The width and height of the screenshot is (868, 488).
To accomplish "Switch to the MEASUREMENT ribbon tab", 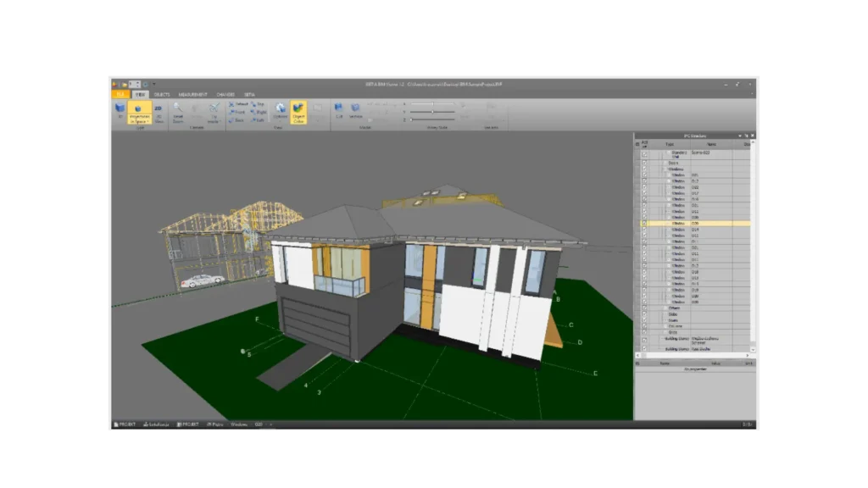I will coord(193,94).
